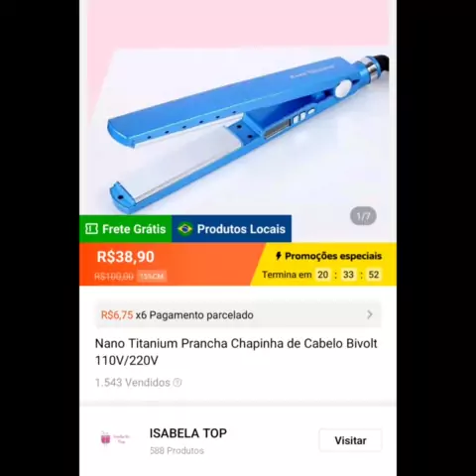Tap the 588 Produtos count
476x476 pixels.
[x=177, y=450]
